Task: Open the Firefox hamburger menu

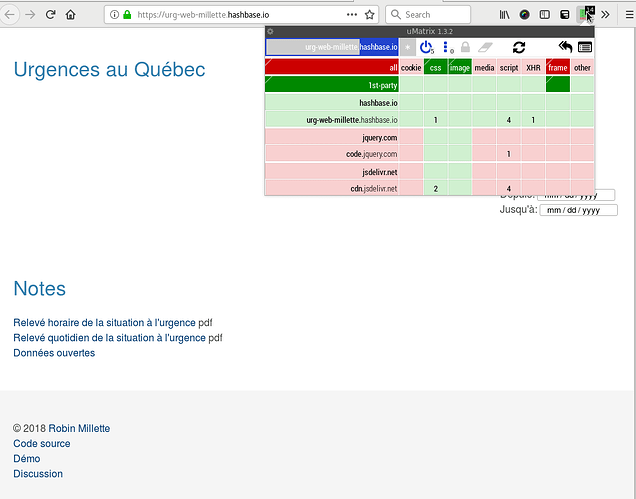Action: pos(629,15)
